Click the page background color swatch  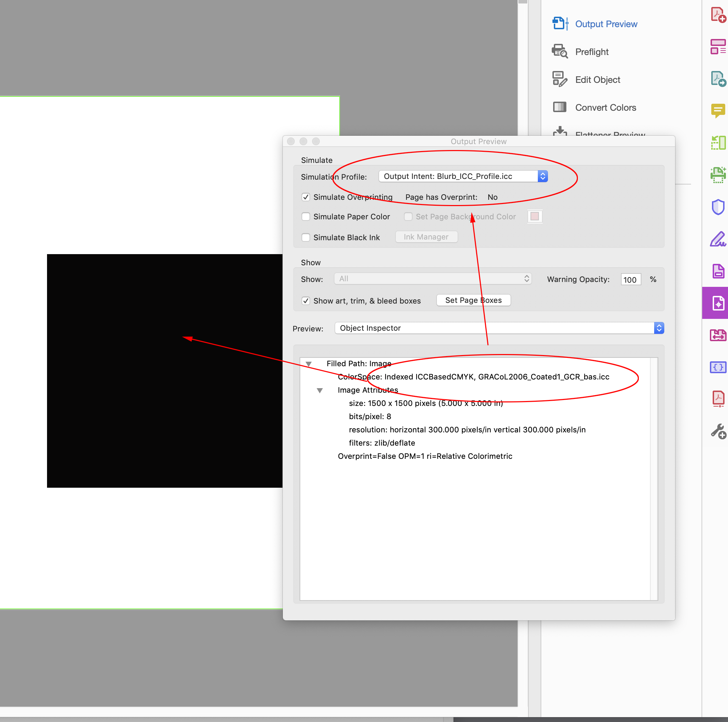click(x=535, y=217)
